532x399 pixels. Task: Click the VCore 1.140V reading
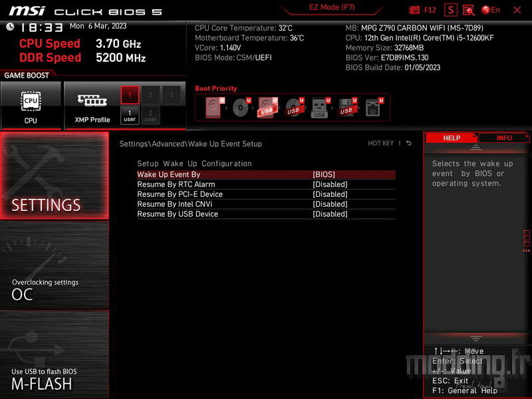point(218,47)
